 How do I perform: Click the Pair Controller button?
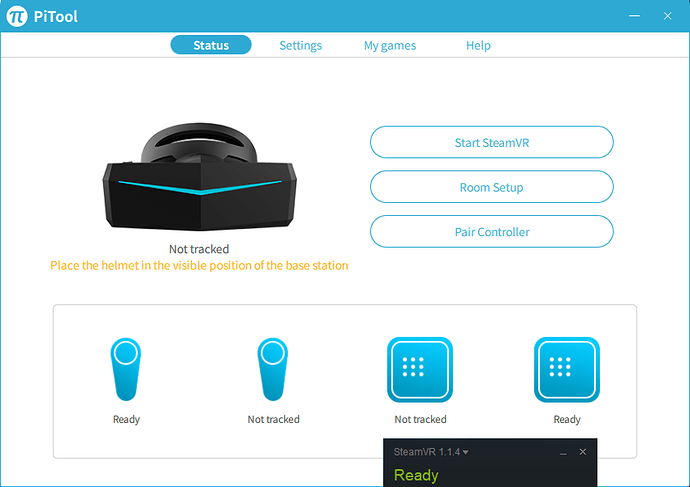(x=492, y=232)
